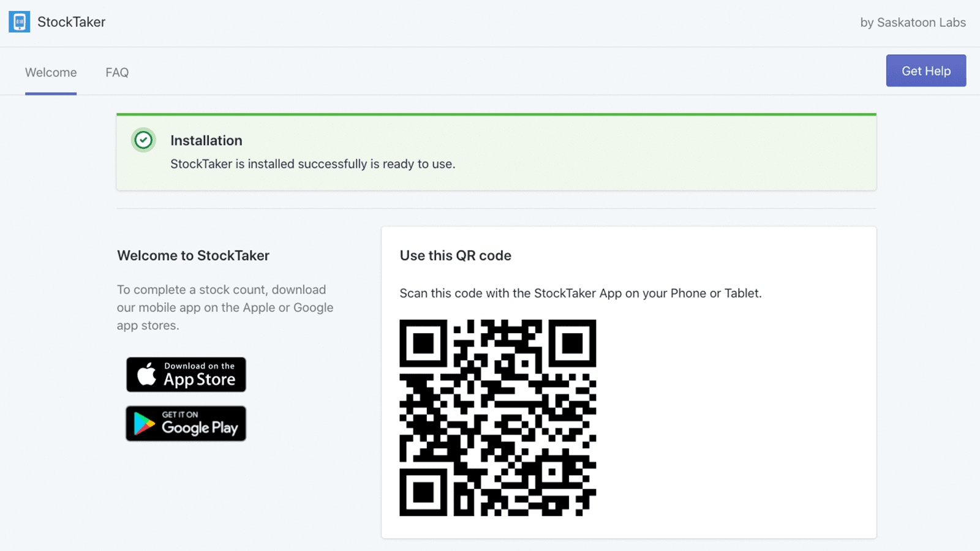This screenshot has height=551, width=980.
Task: Select the Welcome tab
Action: (x=50, y=72)
